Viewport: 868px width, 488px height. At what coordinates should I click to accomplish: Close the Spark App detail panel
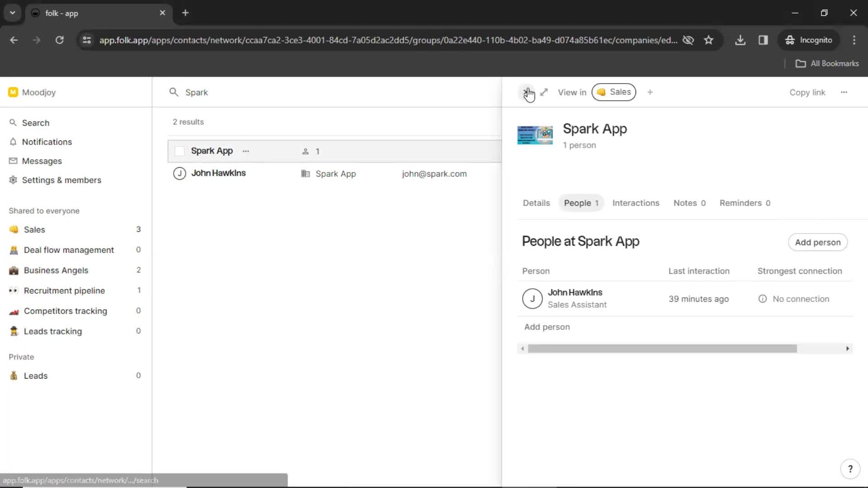(526, 92)
